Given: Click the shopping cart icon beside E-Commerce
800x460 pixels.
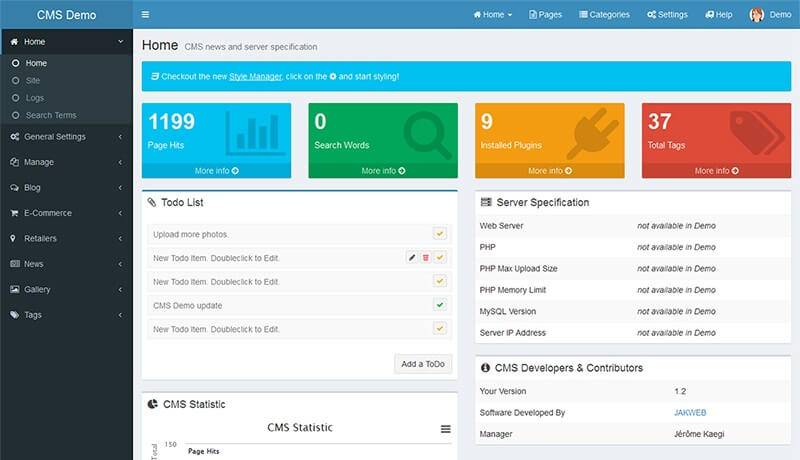Looking at the screenshot, I should (15, 213).
